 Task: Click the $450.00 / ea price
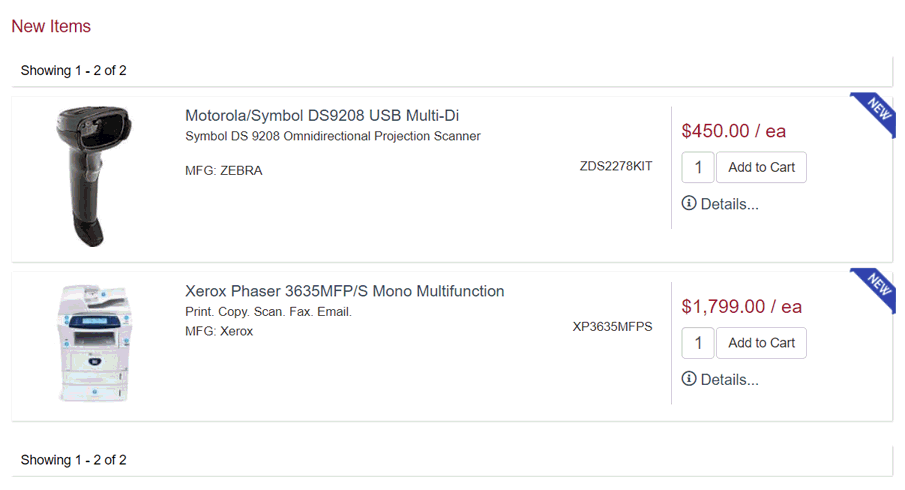click(x=733, y=131)
